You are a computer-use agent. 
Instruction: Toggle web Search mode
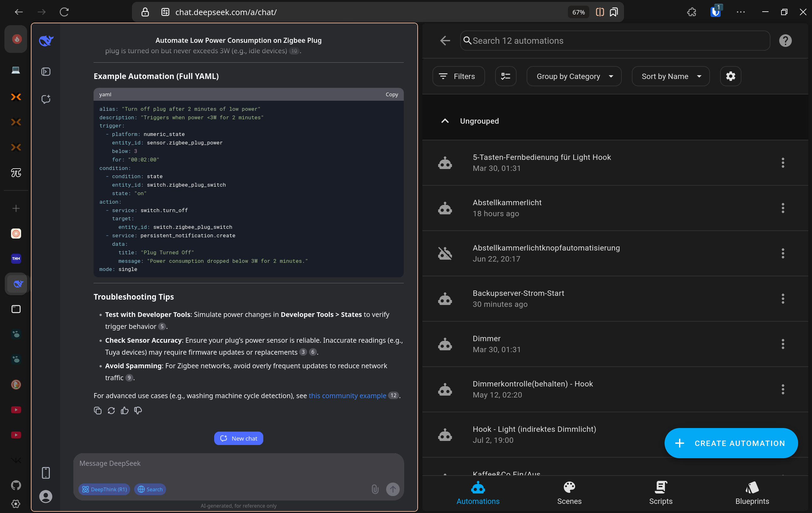[x=150, y=489]
